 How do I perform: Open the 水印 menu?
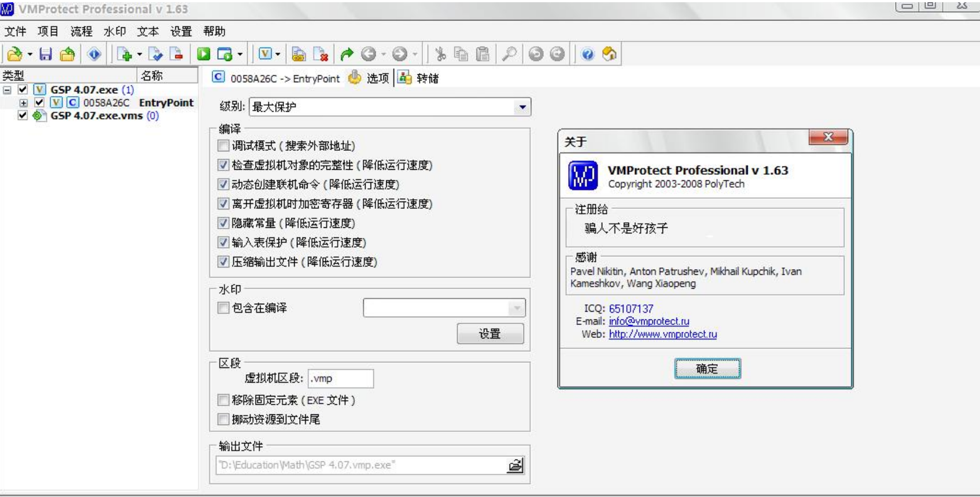114,31
